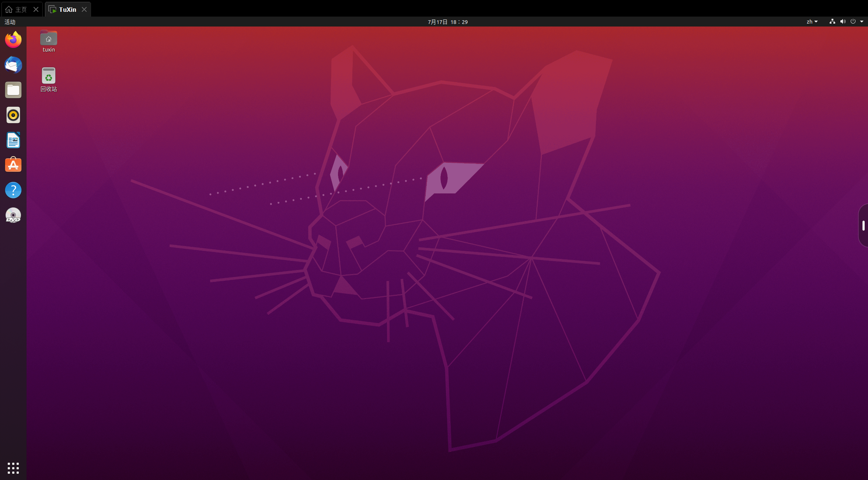Click the volume speaker icon
Viewport: 868px width, 480px height.
point(843,22)
